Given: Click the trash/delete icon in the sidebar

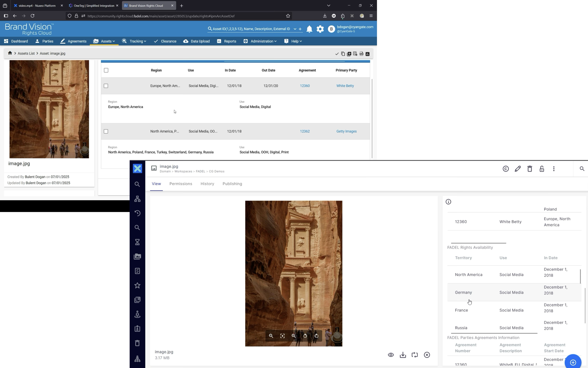Looking at the screenshot, I should [x=137, y=343].
